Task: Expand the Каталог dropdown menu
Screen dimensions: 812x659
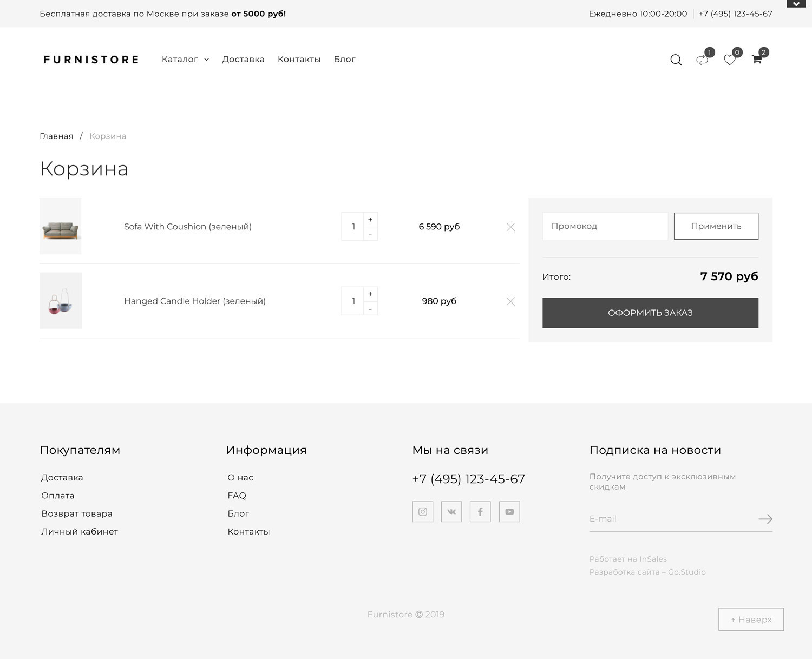Action: pos(185,59)
